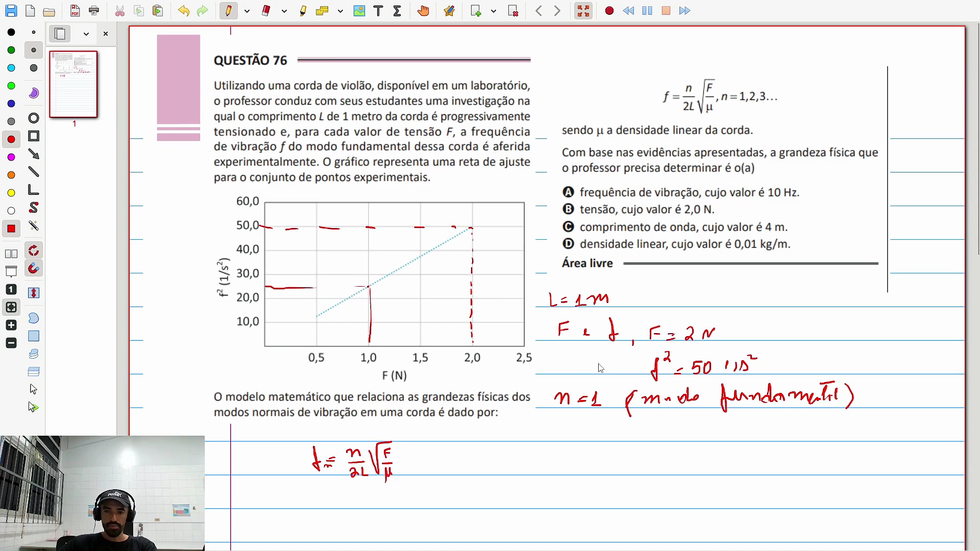Export document as PDF
This screenshot has height=551, width=980.
pyautogui.click(x=75, y=11)
